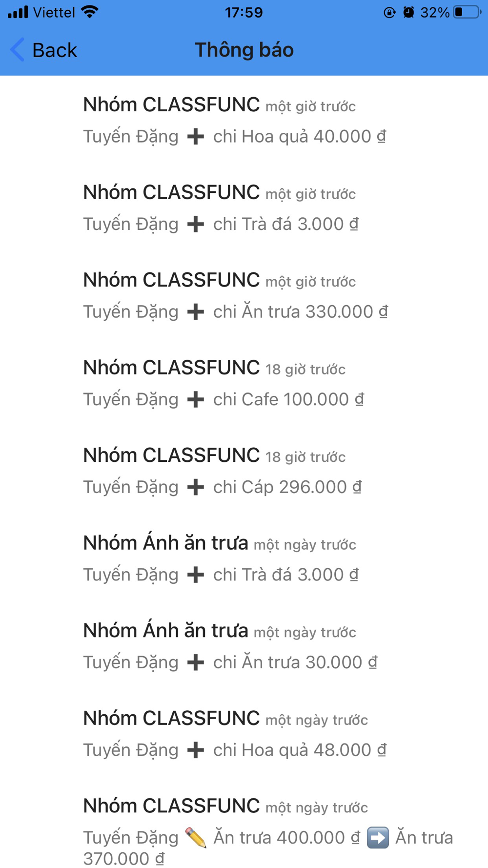Tap the battery icon in status bar
Image resolution: width=488 pixels, height=868 pixels.
click(468, 12)
